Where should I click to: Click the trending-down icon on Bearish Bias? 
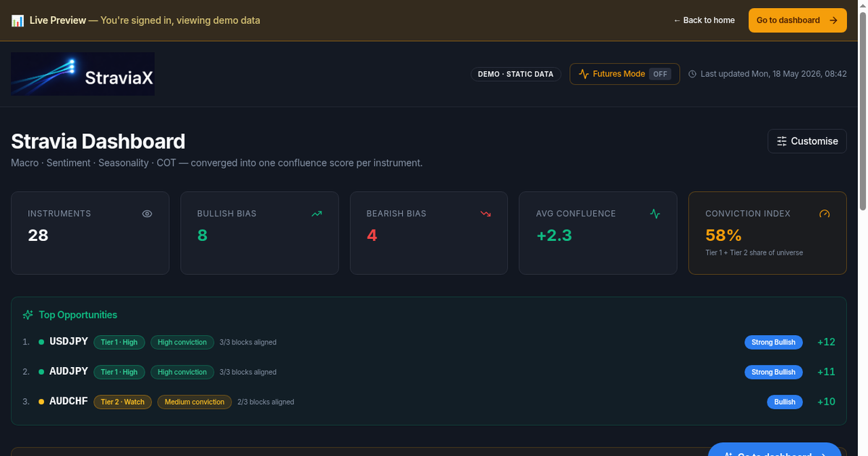(485, 214)
